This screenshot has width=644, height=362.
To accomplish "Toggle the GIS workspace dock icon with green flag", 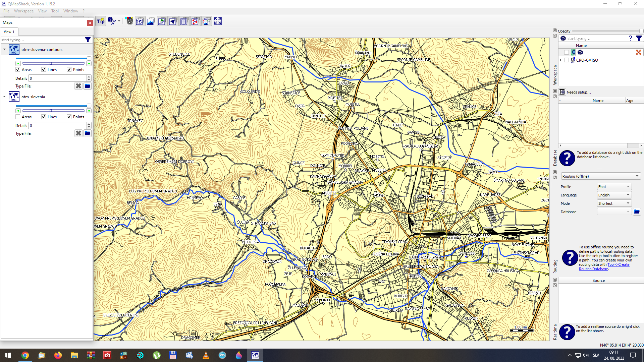I will pos(162,21).
